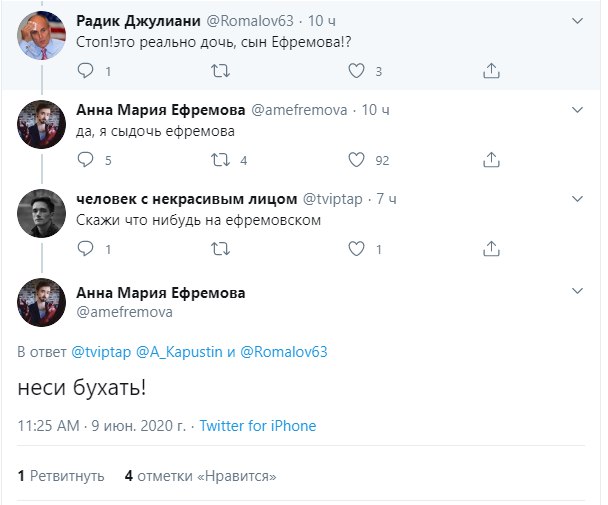Expand menu chevron on @tviptap's tweet
Viewport: 608px width, 505px height.
[577, 199]
